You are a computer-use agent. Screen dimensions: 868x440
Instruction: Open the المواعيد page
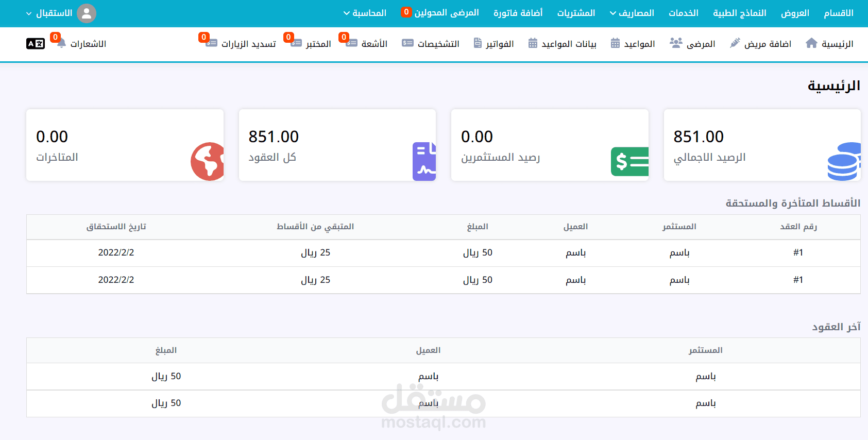point(639,44)
